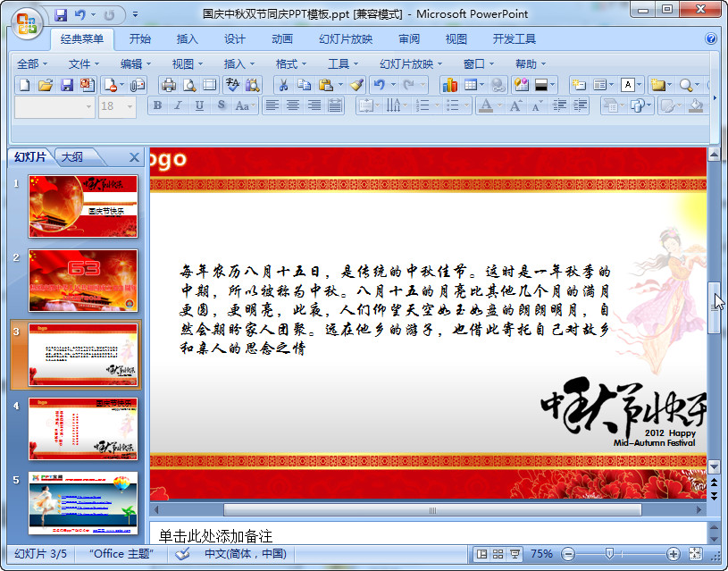Click the email attachment paperclip icon
The height and width of the screenshot is (571, 728).
138,85
